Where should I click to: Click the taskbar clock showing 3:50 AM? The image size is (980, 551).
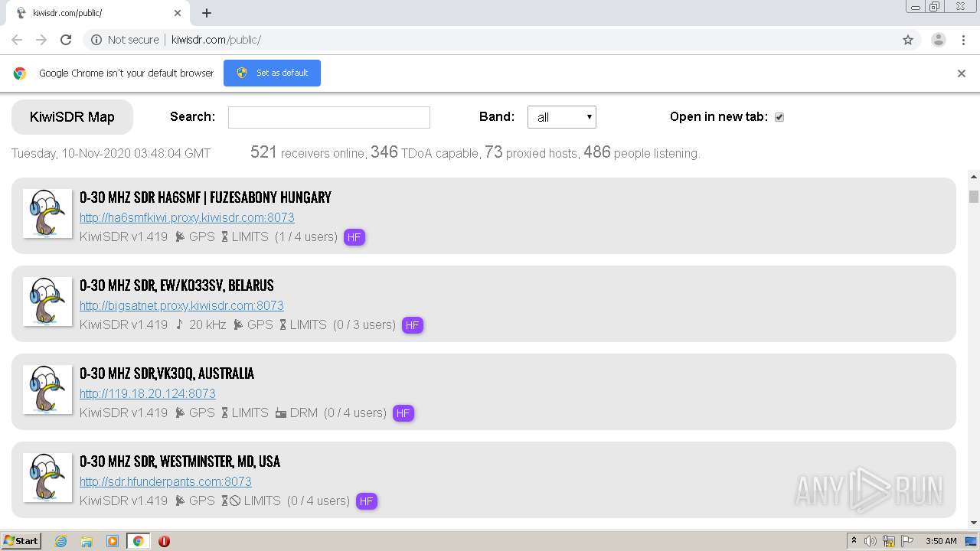(x=941, y=541)
